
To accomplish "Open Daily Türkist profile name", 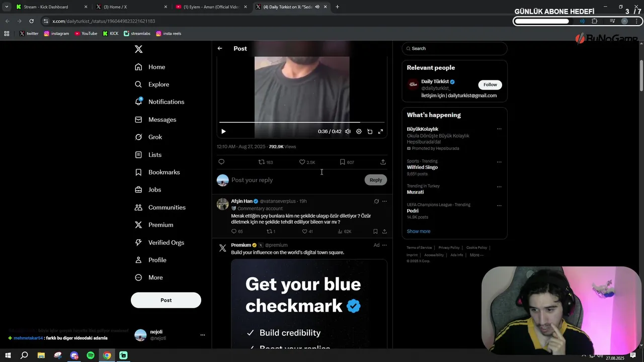I will click(x=435, y=81).
